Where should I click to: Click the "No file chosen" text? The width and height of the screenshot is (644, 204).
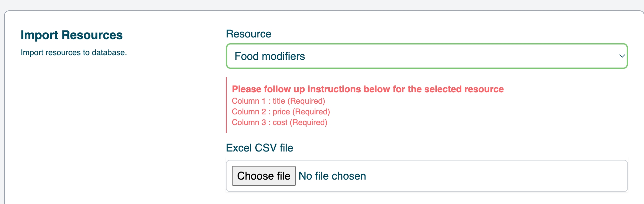[332, 176]
